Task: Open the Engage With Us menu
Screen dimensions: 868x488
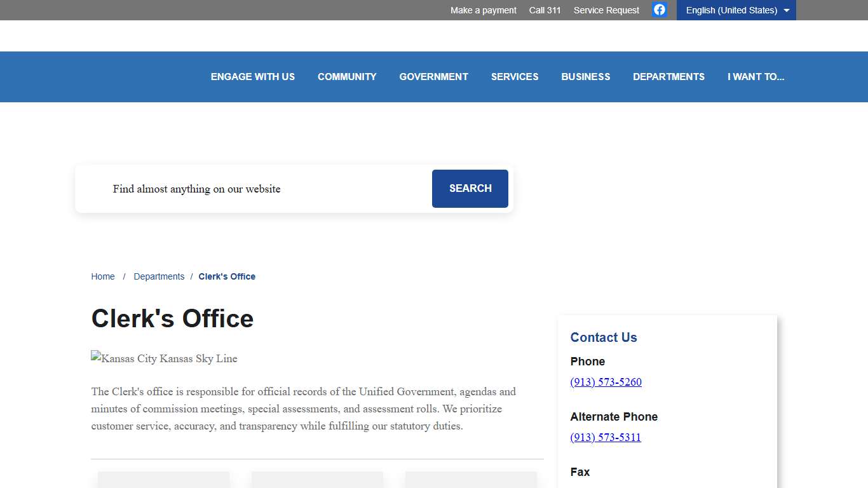Action: (x=253, y=77)
